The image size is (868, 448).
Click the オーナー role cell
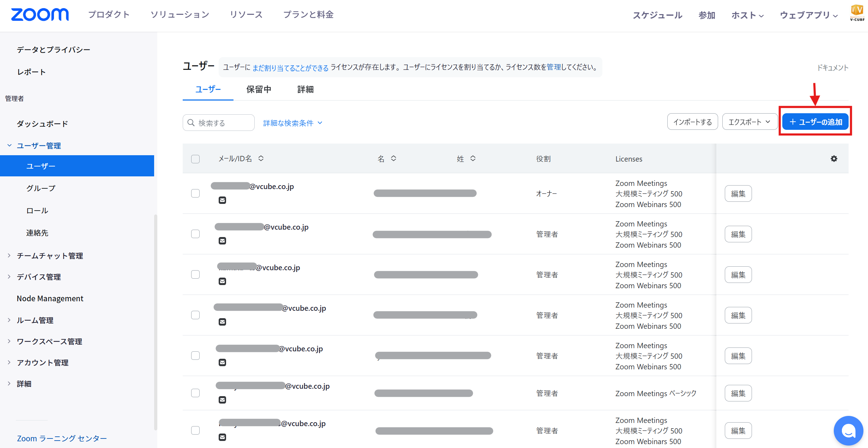546,194
